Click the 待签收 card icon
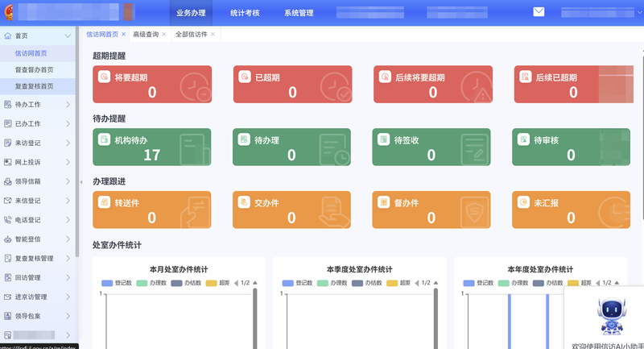 383,139
